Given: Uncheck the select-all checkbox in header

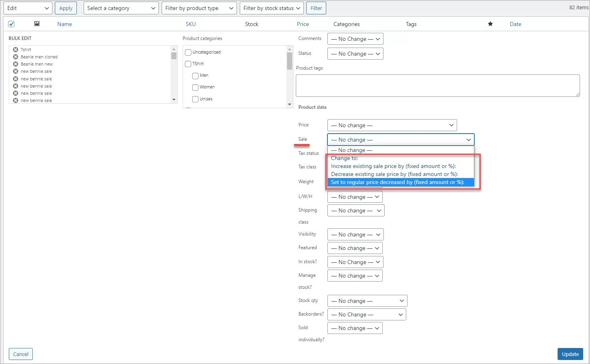Looking at the screenshot, I should pos(11,24).
